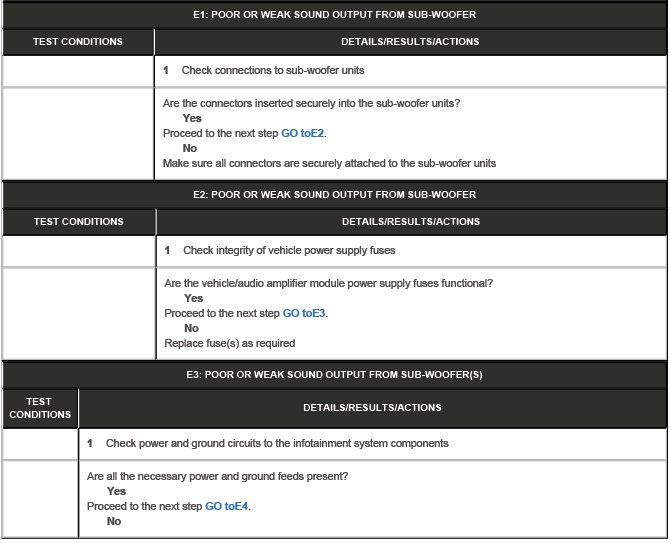Click step "Check connections to sub-woofer units"
Image resolution: width=670 pixels, height=543 pixels.
pyautogui.click(x=272, y=71)
